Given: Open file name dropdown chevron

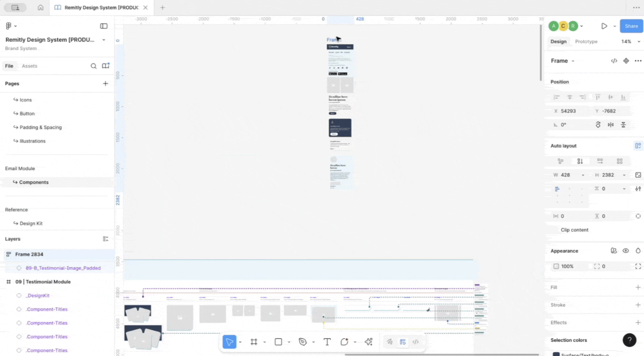Looking at the screenshot, I should click(104, 40).
